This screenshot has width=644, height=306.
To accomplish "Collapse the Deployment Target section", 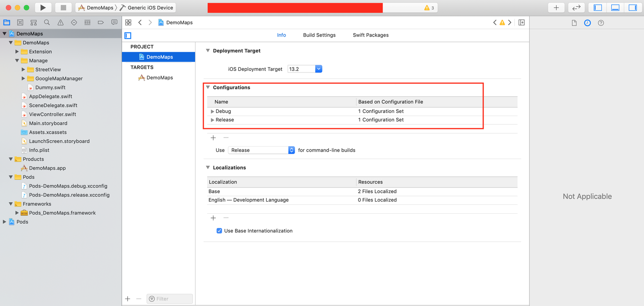I will (x=208, y=51).
